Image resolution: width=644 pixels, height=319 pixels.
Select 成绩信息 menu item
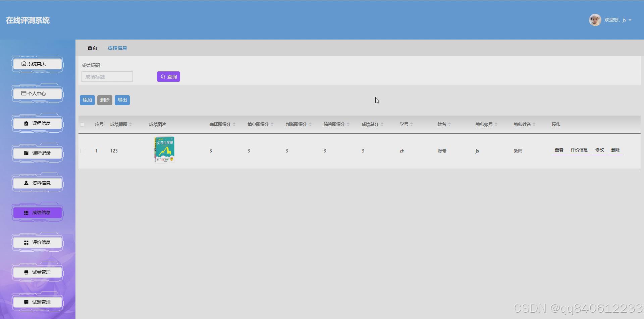[38, 212]
